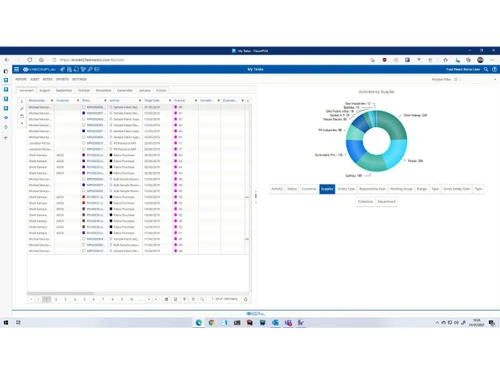Click the red shield extension icon
Viewport: 500px width, 375px height.
[384, 60]
